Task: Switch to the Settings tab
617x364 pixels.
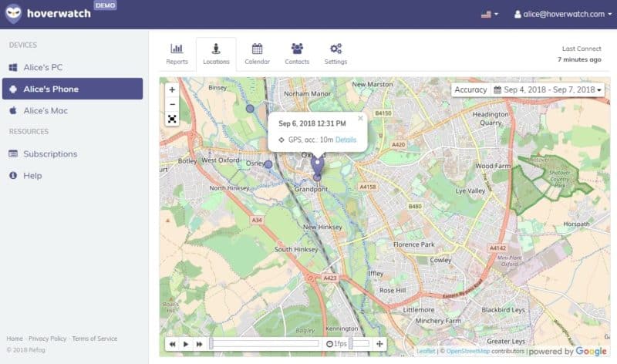Action: (x=335, y=54)
